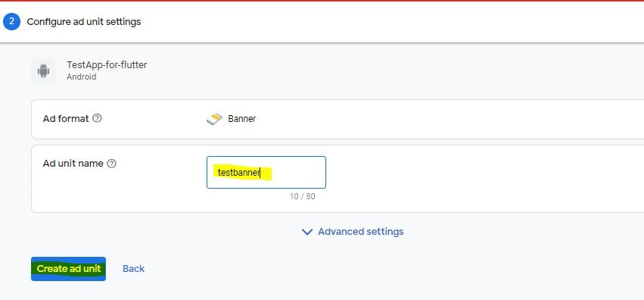Open help icon beside Ad unit name
The image size is (644, 300).
click(111, 164)
